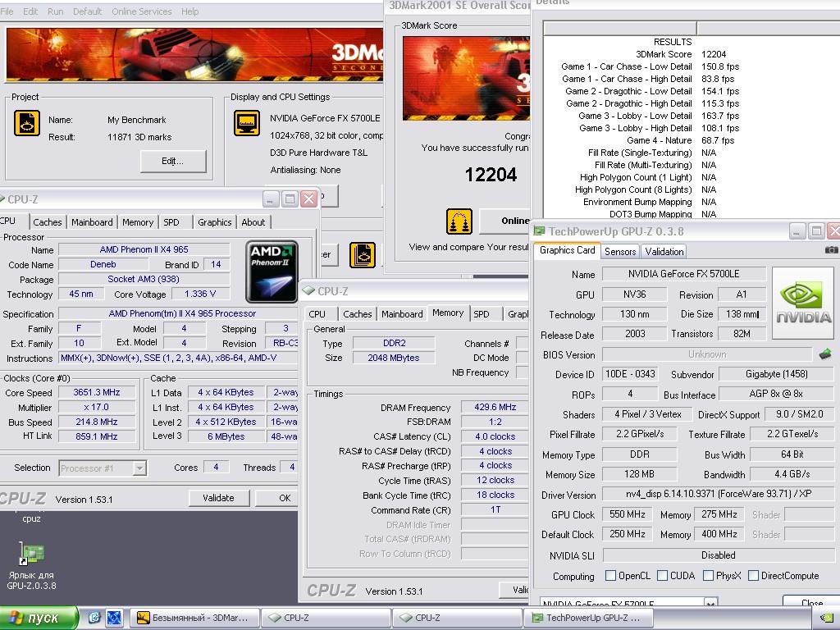The width and height of the screenshot is (840, 630).
Task: Click Core Speed value 3651.3 MHz
Action: pos(97,392)
